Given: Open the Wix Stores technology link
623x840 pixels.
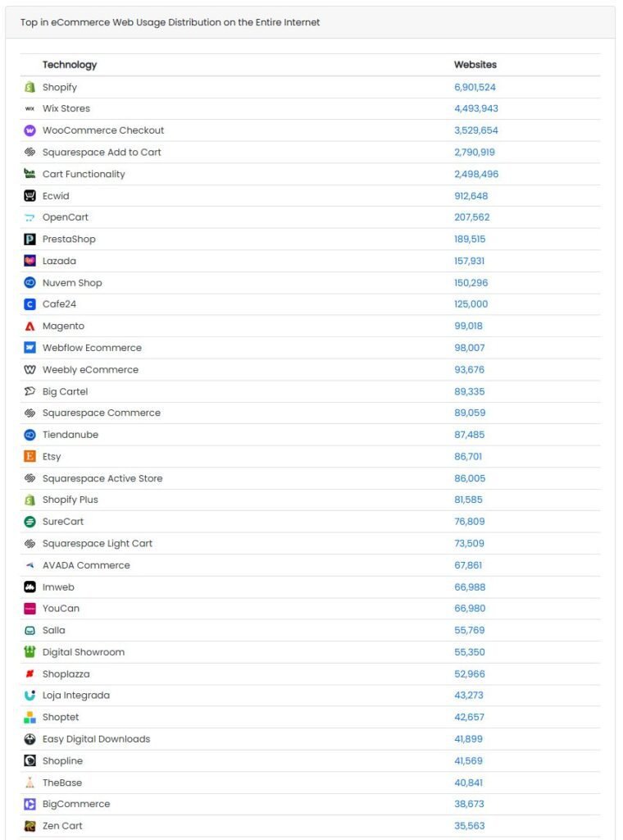Looking at the screenshot, I should coord(66,109).
